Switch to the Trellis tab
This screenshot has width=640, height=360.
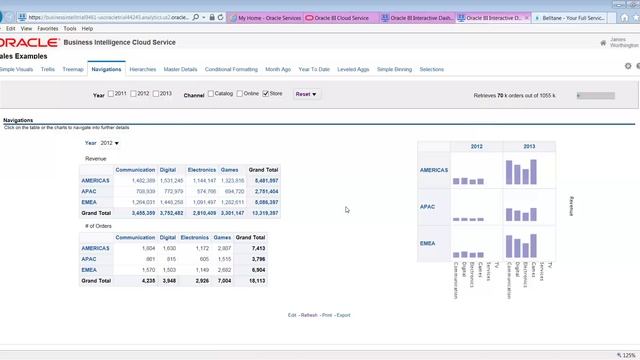click(x=48, y=69)
